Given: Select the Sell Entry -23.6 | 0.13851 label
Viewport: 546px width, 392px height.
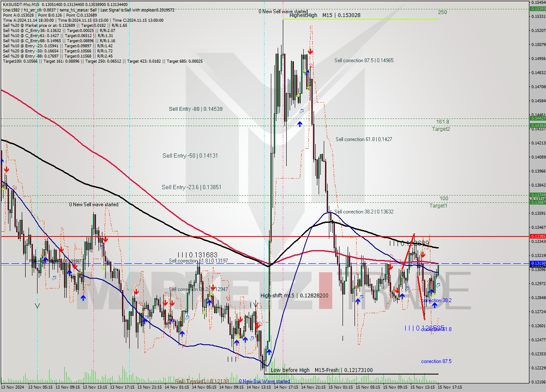Looking at the screenshot, I should 192,187.
